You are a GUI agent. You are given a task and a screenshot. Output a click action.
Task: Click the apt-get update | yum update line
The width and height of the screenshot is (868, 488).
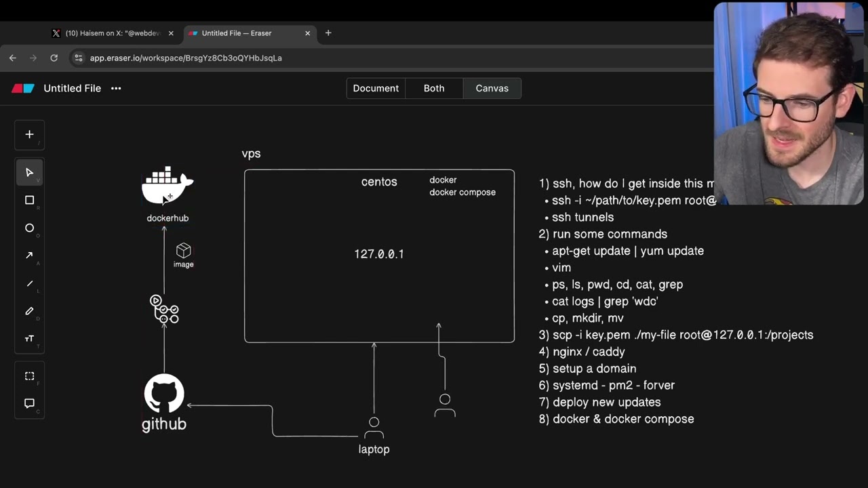[628, 251]
